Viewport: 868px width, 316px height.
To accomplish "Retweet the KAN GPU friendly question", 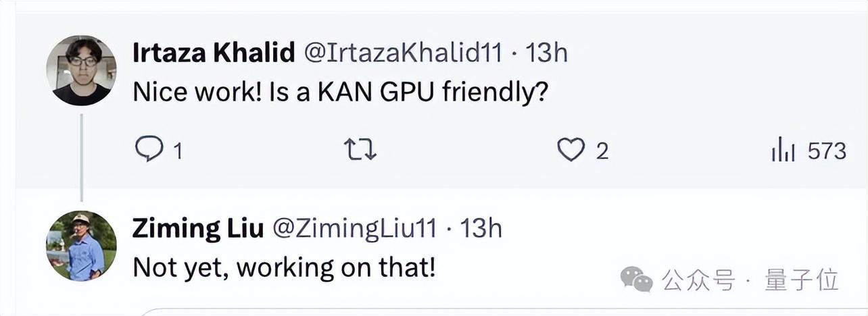I will pyautogui.click(x=360, y=150).
